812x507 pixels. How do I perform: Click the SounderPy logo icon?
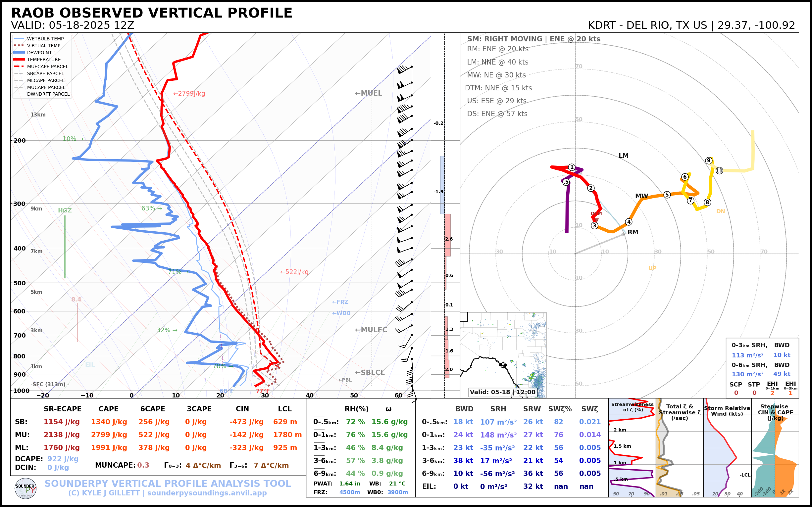click(x=25, y=488)
